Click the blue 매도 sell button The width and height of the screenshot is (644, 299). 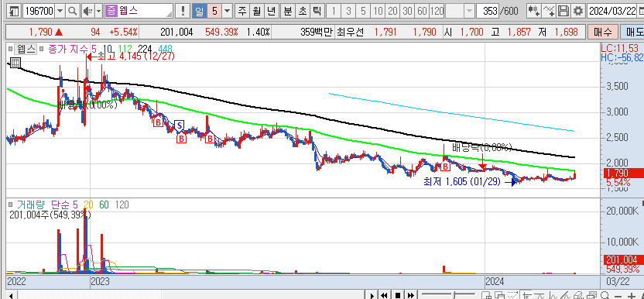tap(632, 32)
